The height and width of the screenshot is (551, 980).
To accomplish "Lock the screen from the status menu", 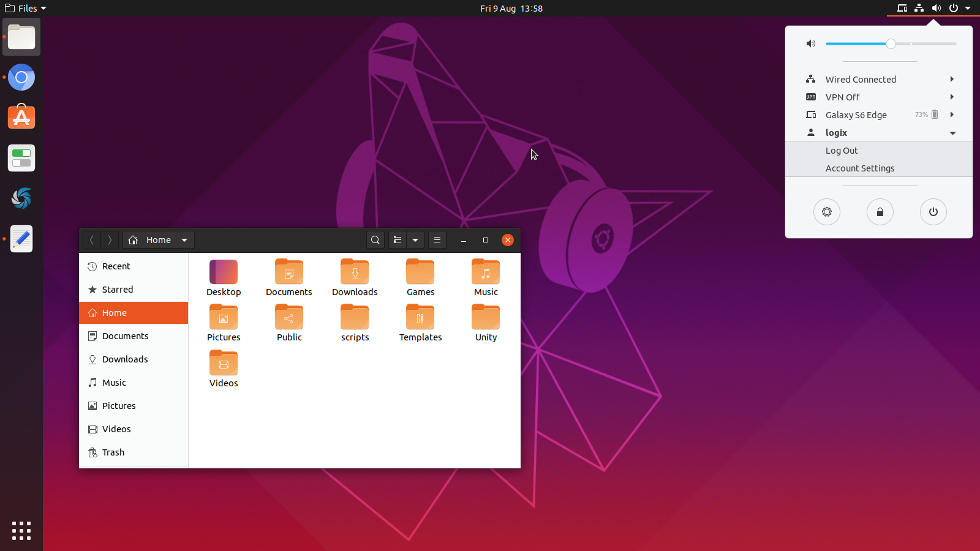I will (880, 212).
